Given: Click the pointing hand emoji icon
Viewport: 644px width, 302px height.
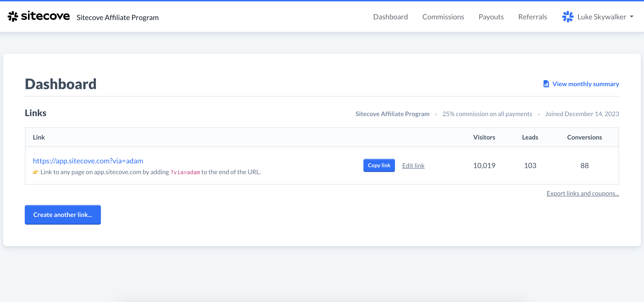Looking at the screenshot, I should 36,172.
